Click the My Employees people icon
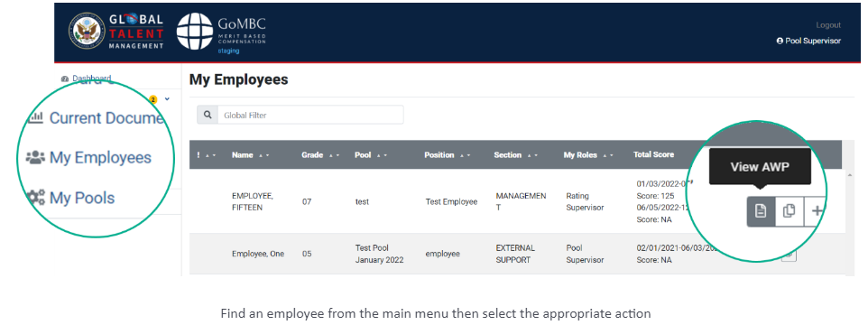This screenshot has height=325, width=868. (x=35, y=158)
